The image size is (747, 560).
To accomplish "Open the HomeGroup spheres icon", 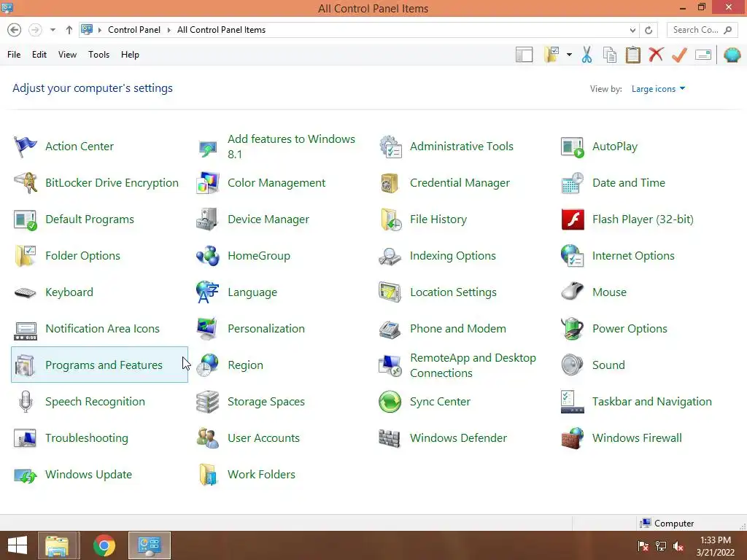I will click(x=207, y=256).
